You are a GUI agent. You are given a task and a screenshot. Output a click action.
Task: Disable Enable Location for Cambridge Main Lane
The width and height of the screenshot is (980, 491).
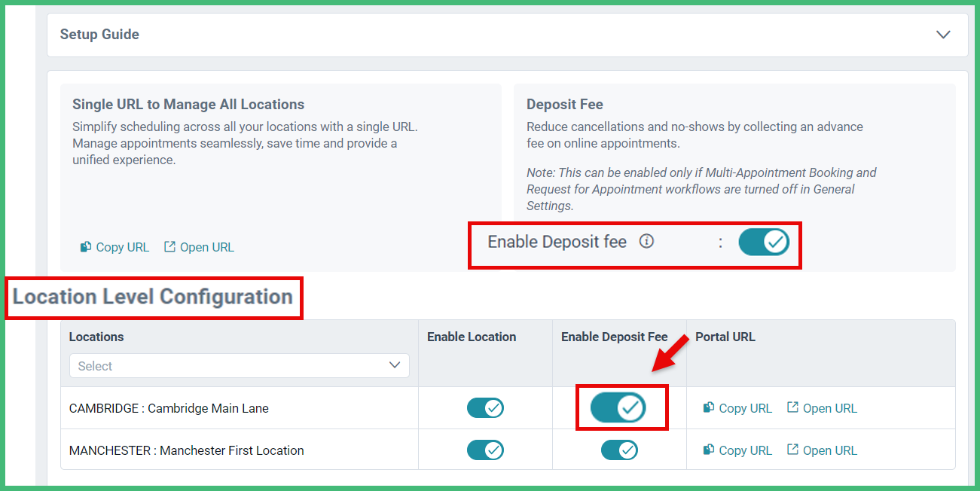click(x=485, y=408)
